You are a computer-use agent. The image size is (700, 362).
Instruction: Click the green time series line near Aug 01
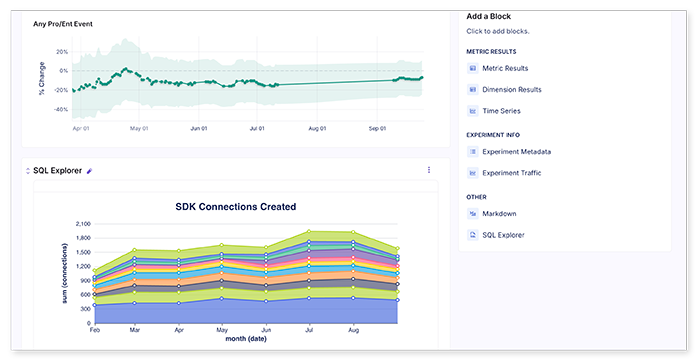pos(317,83)
